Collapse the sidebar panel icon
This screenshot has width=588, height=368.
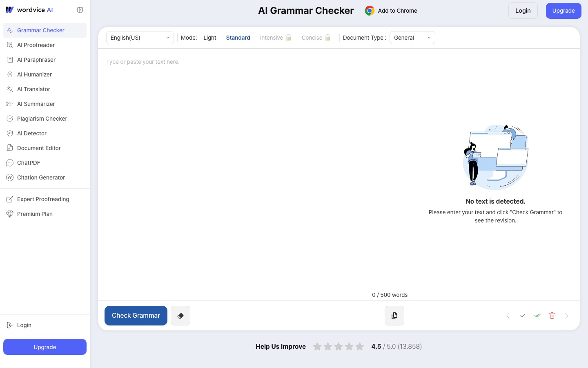[x=80, y=10]
